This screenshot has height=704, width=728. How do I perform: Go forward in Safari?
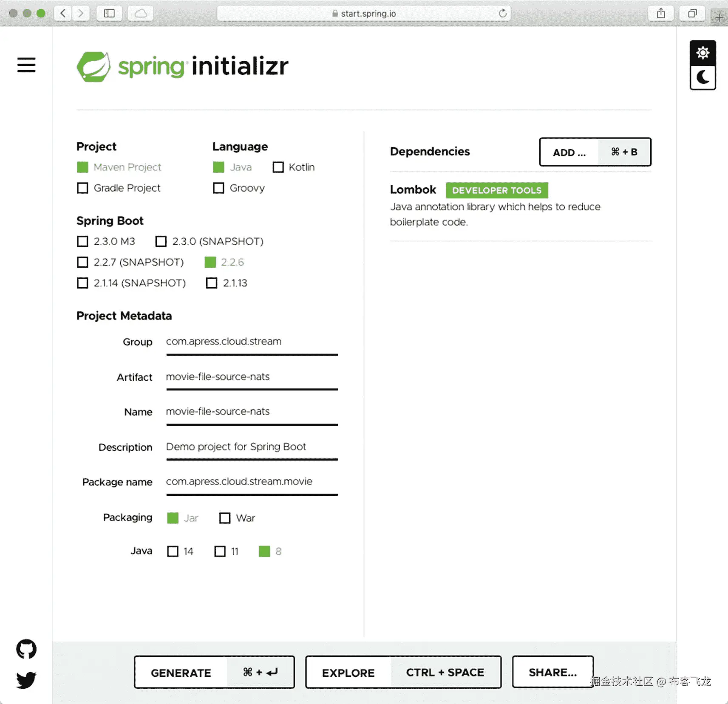[x=81, y=13]
